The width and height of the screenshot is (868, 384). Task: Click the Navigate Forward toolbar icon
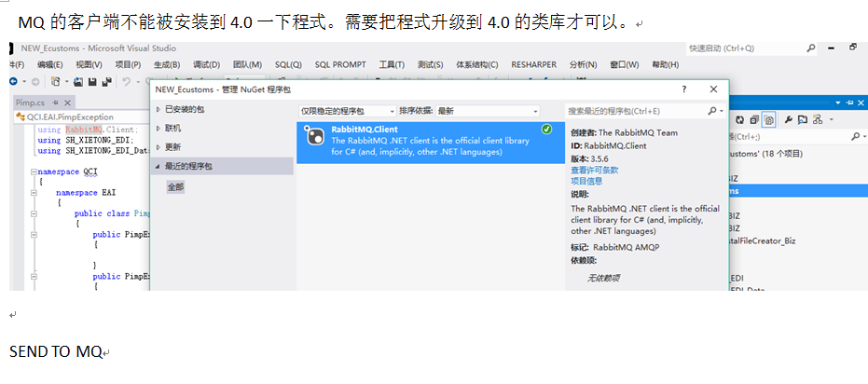point(34,82)
